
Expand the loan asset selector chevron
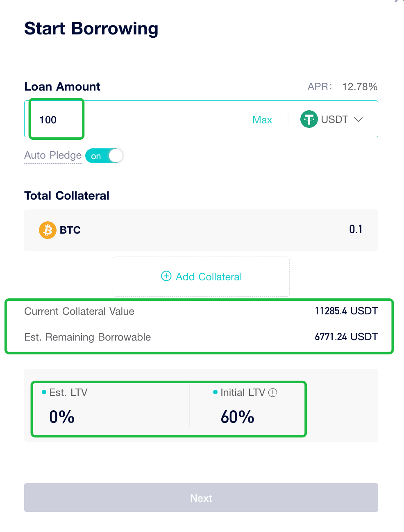[x=358, y=119]
